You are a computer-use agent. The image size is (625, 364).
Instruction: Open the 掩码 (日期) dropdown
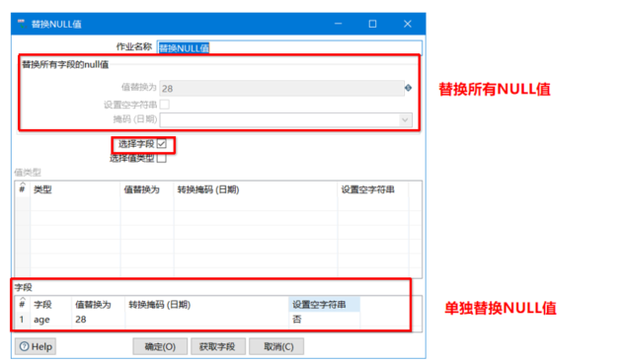(x=405, y=120)
